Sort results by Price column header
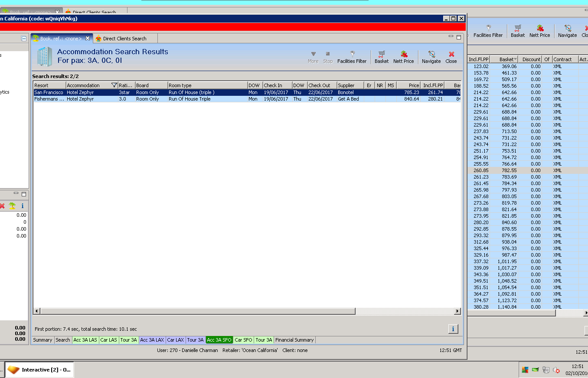 (x=408, y=85)
